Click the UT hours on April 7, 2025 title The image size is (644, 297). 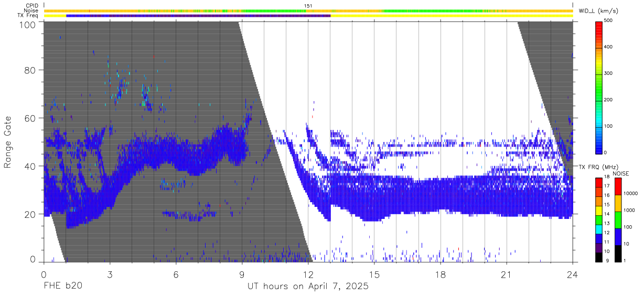click(x=308, y=287)
